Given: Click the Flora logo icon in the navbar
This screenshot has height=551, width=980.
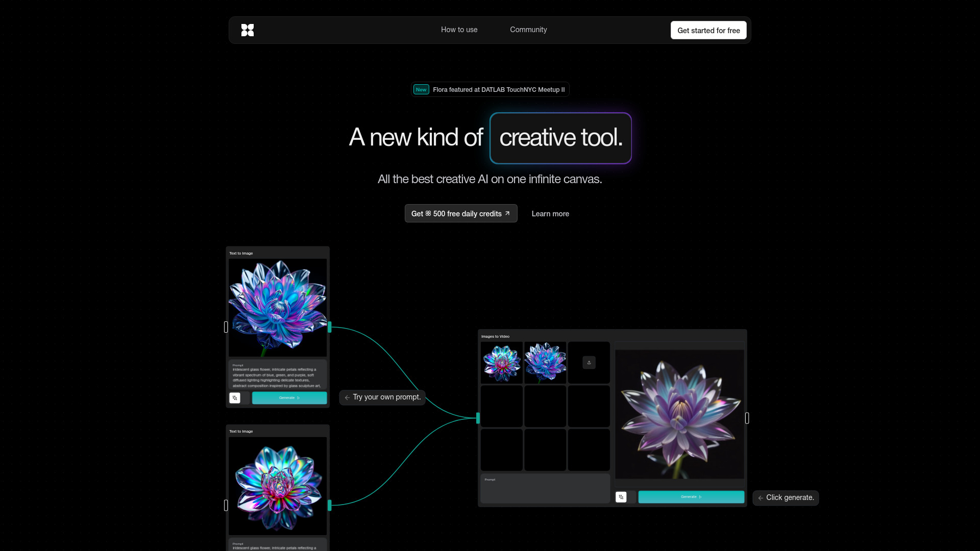Looking at the screenshot, I should pyautogui.click(x=248, y=30).
